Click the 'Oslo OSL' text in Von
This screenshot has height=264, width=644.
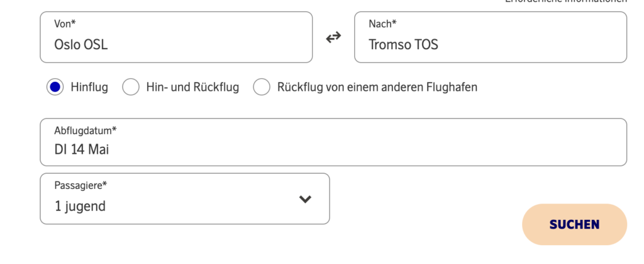pyautogui.click(x=81, y=45)
